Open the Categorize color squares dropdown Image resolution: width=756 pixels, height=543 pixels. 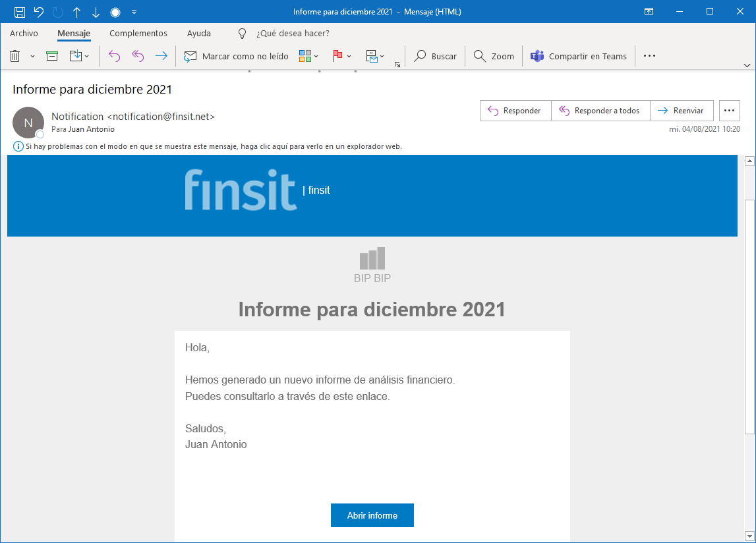308,56
